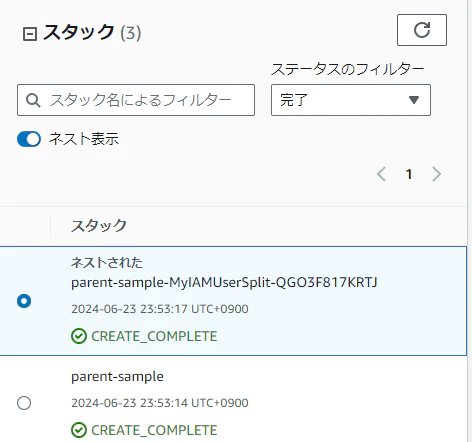Click the ネストされた label on nested stack
The width and height of the screenshot is (472, 442).
[107, 263]
